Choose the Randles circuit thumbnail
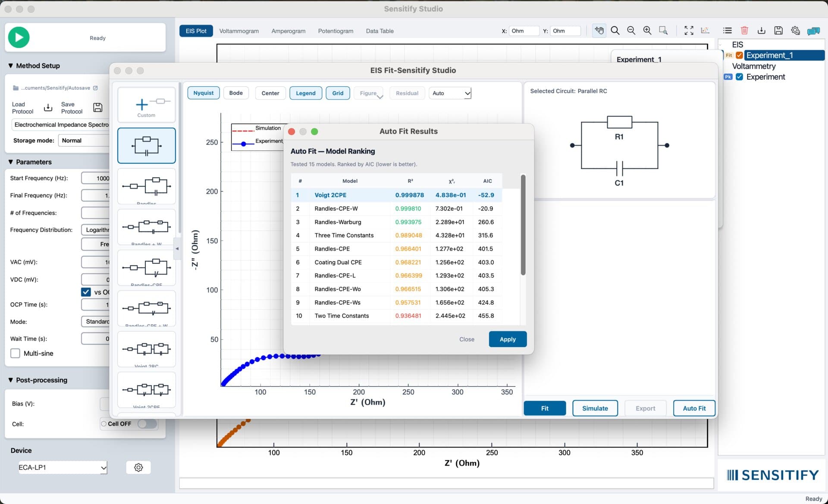 click(147, 186)
